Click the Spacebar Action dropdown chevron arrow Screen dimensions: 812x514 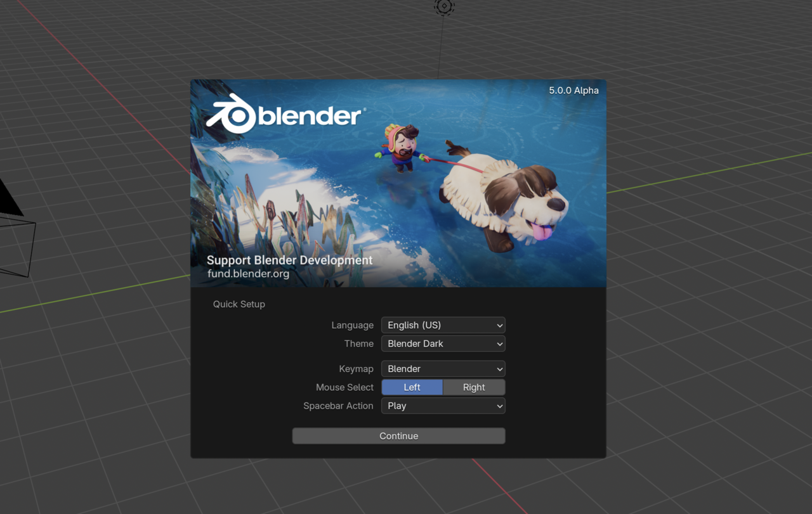pos(499,406)
